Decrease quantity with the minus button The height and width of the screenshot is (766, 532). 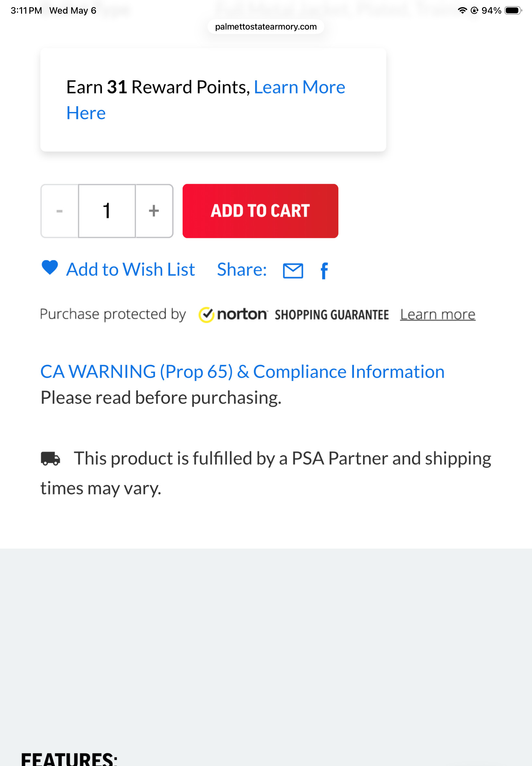(60, 211)
